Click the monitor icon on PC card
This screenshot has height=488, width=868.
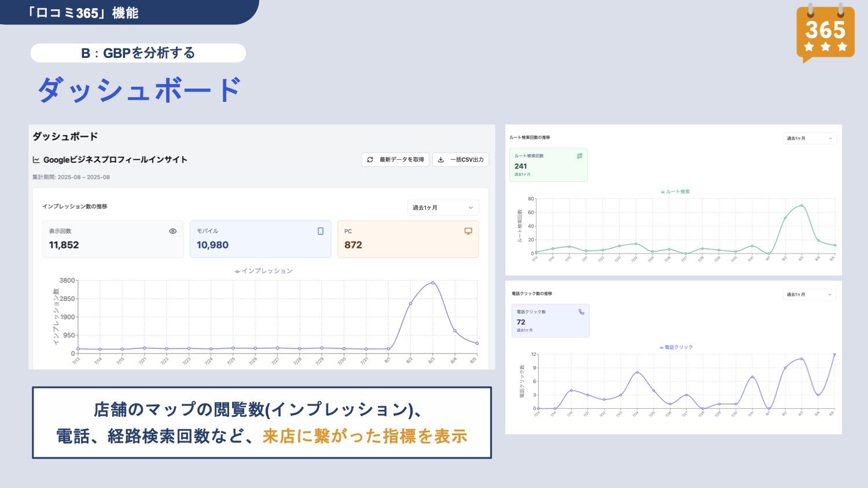pos(468,231)
